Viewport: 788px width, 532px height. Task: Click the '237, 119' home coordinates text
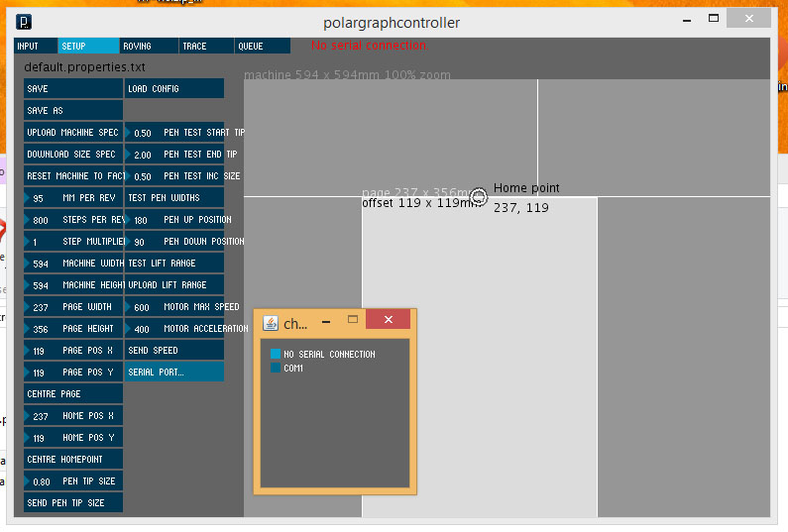pyautogui.click(x=521, y=207)
